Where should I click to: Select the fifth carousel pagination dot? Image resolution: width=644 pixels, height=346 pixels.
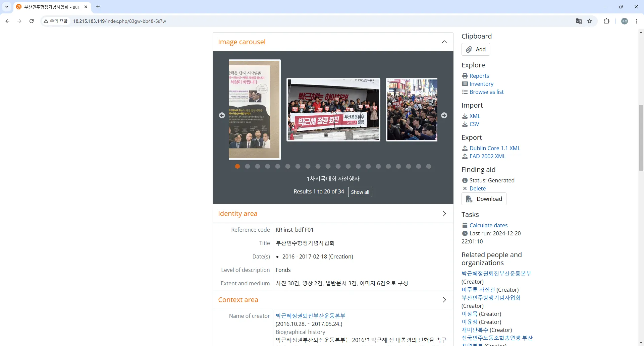pyautogui.click(x=278, y=166)
